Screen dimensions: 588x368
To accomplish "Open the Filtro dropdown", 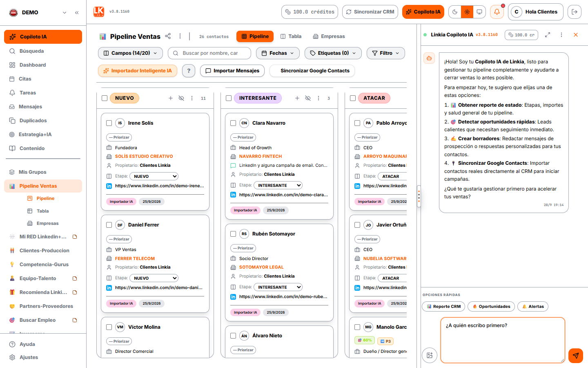I will (x=386, y=53).
